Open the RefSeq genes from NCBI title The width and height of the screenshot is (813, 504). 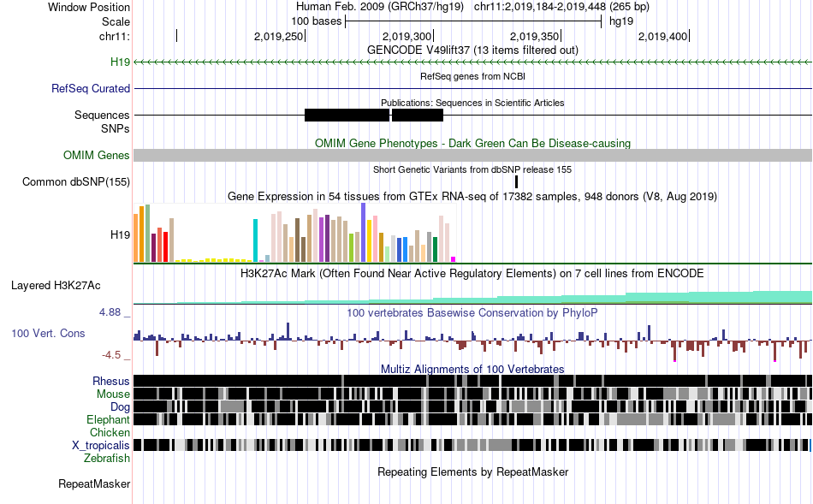pyautogui.click(x=472, y=76)
